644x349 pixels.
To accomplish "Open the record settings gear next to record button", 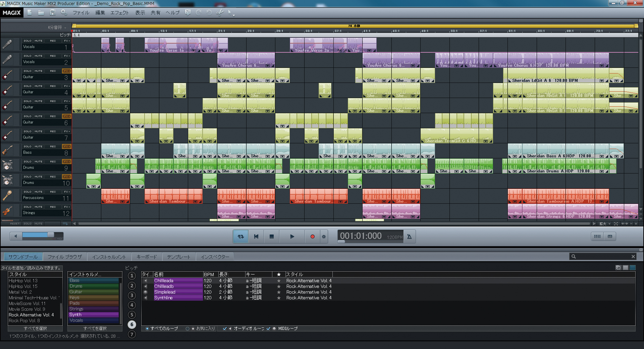I will click(323, 237).
